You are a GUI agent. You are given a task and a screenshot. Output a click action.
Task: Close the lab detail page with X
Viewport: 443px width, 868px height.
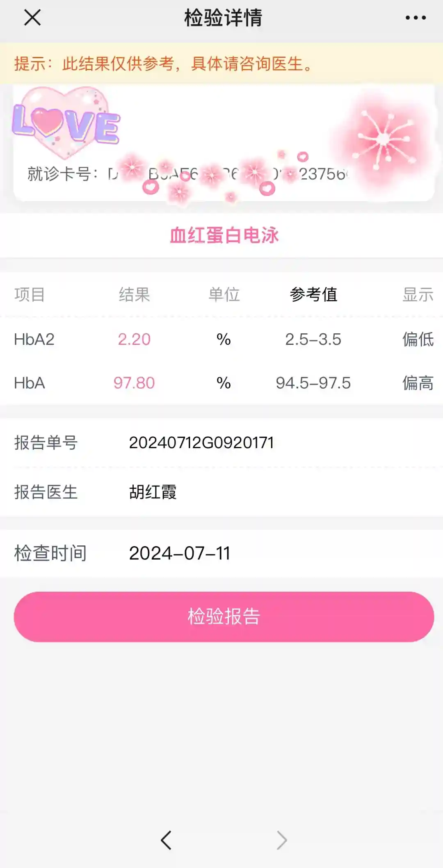pyautogui.click(x=32, y=18)
